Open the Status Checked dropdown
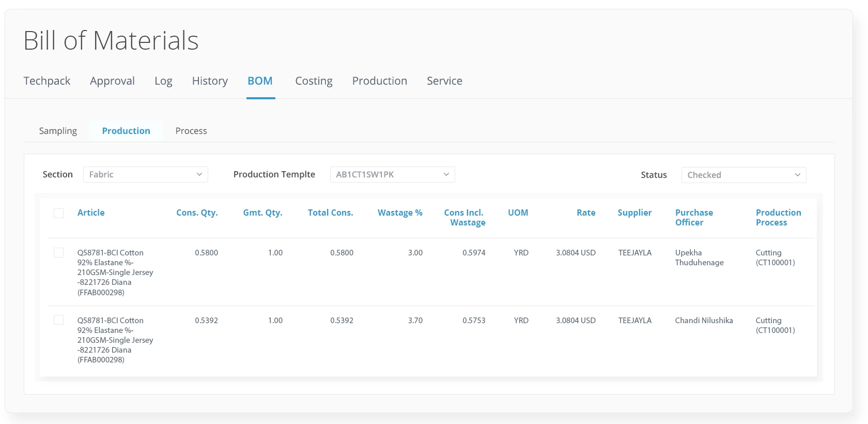Screen dimensions: 868x424 click(x=743, y=175)
